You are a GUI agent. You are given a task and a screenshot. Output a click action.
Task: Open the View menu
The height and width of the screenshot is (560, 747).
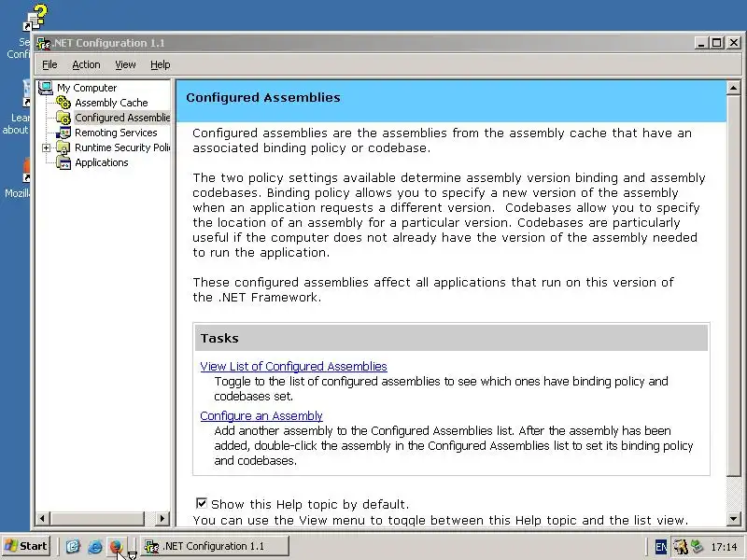pyautogui.click(x=125, y=64)
